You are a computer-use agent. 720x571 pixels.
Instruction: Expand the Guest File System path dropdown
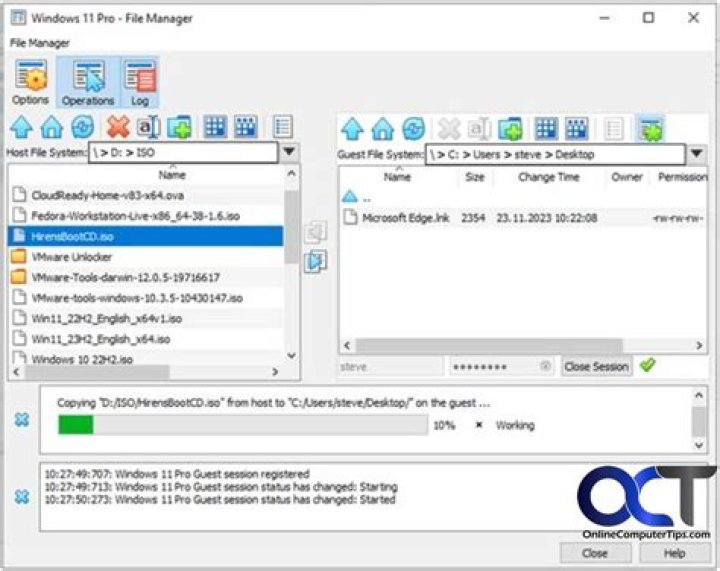click(x=696, y=154)
